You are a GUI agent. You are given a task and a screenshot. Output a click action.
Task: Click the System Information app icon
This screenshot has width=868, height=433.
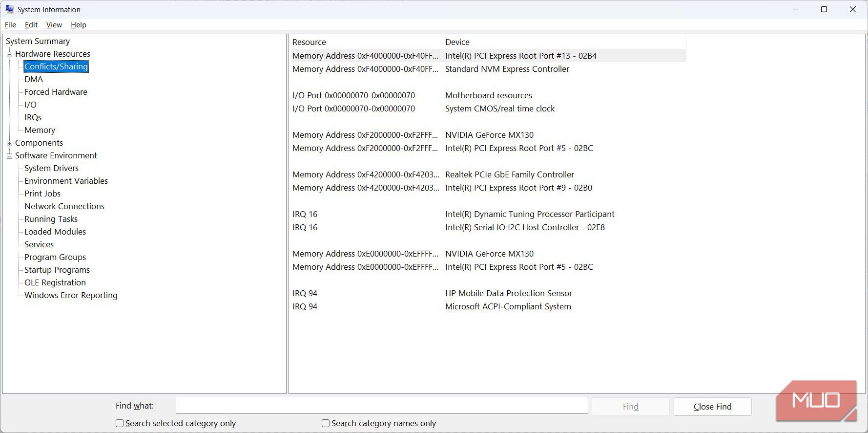(x=9, y=9)
